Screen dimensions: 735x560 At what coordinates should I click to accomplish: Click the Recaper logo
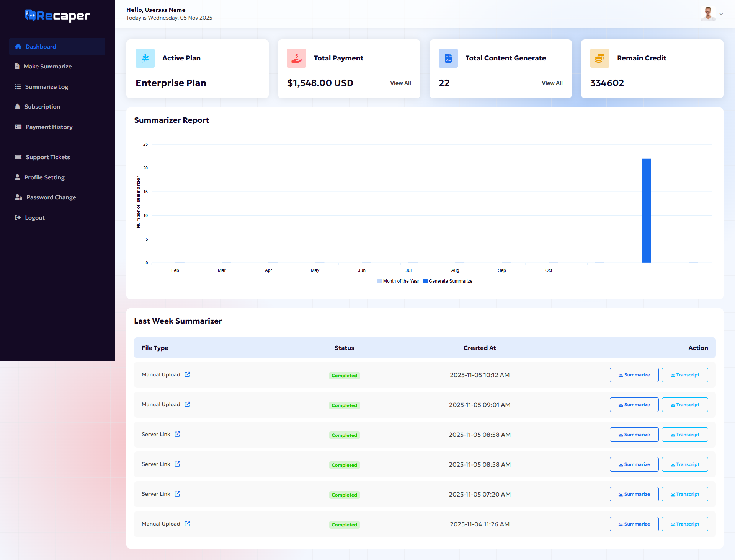click(x=57, y=16)
